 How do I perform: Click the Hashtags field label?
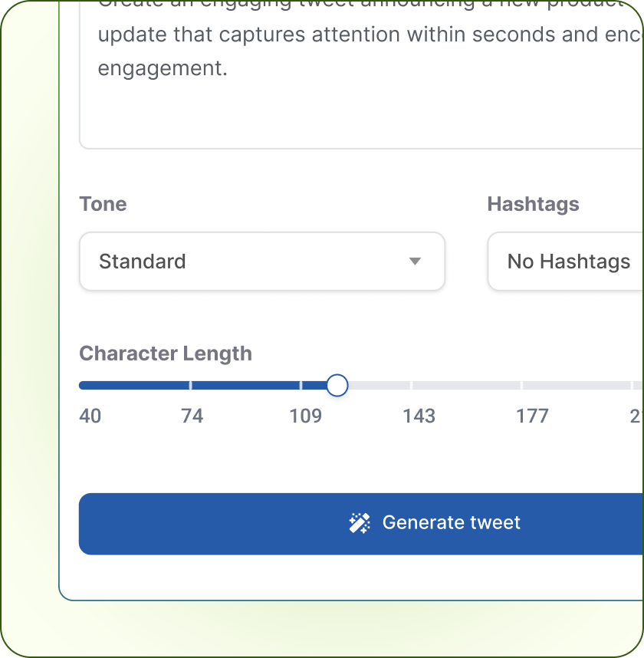pos(533,204)
